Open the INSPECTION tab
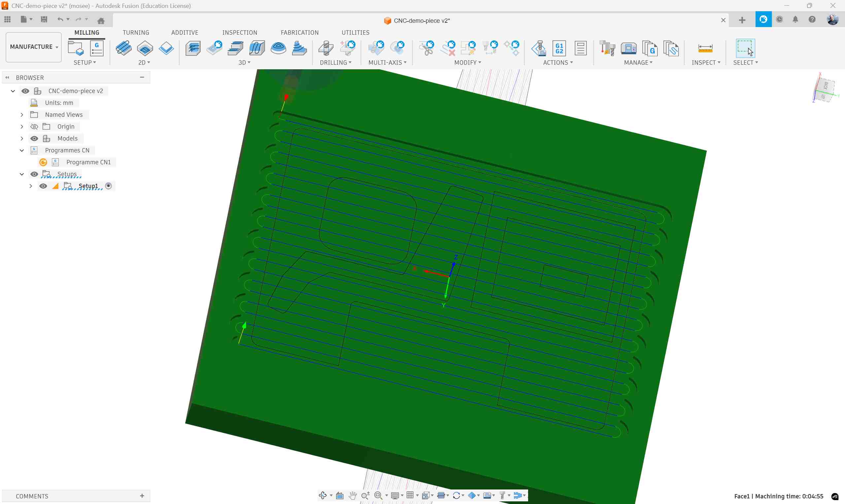 tap(240, 33)
